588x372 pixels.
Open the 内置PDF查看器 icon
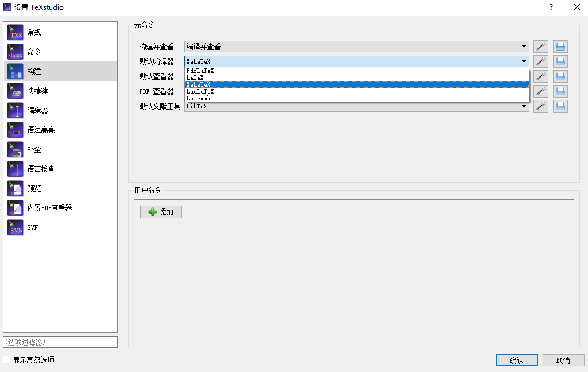pyautogui.click(x=16, y=208)
